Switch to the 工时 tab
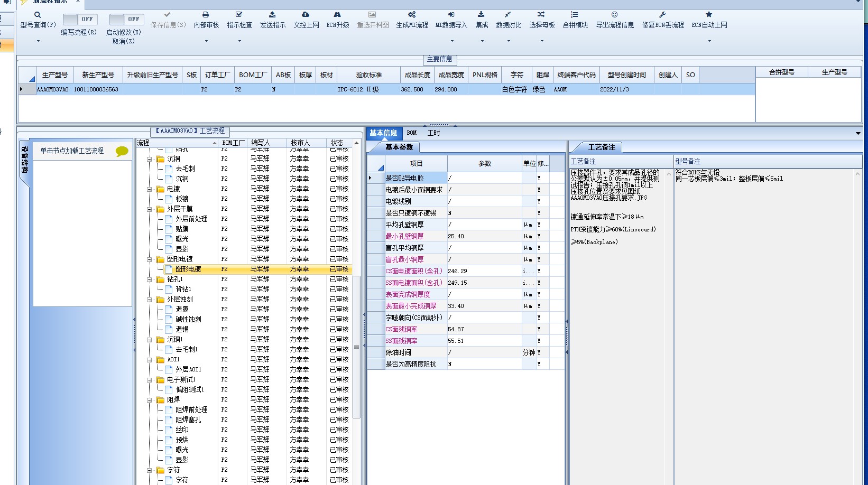Image resolution: width=868 pixels, height=485 pixels. (x=433, y=133)
